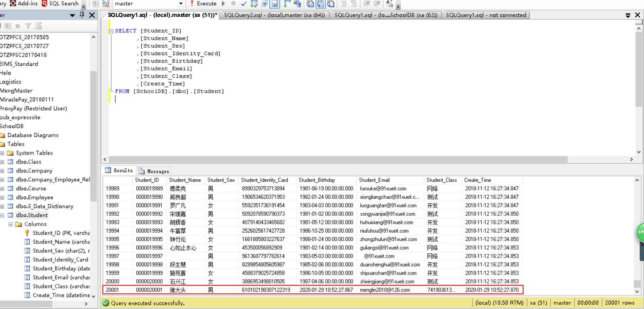Toggle Include Actual Execution Plan
Viewport: 644px width, 309px height.
pyautogui.click(x=287, y=4)
